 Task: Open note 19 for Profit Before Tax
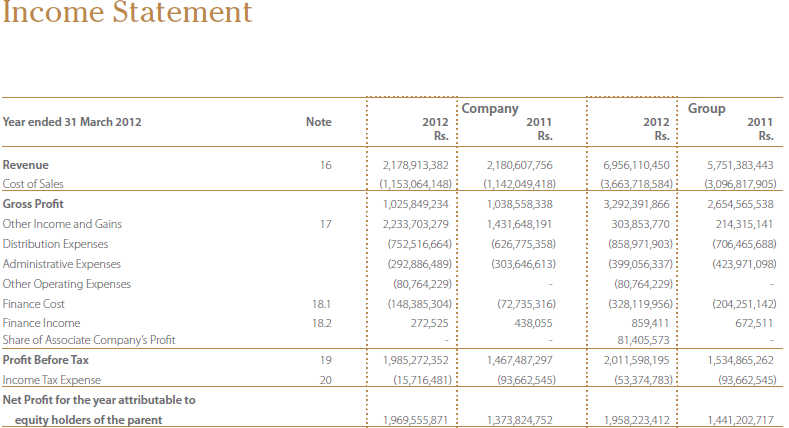pyautogui.click(x=325, y=359)
